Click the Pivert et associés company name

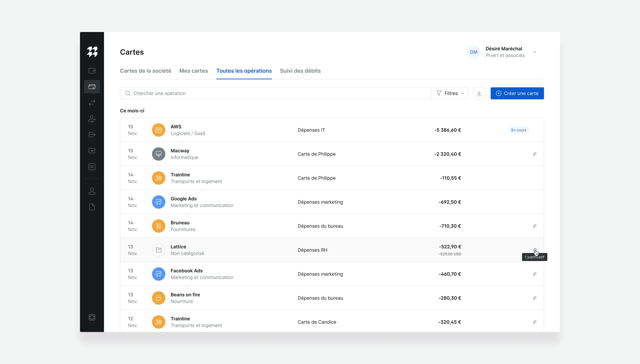click(x=505, y=55)
